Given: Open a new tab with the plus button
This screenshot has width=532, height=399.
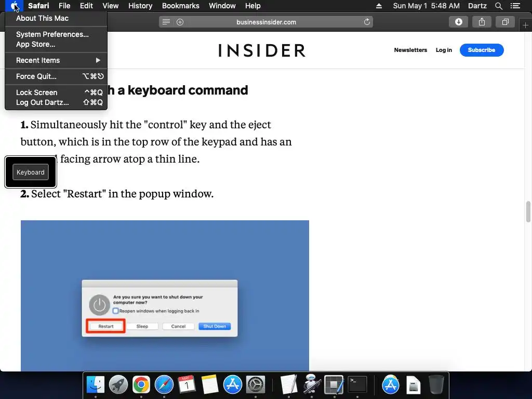Looking at the screenshot, I should (525, 25).
